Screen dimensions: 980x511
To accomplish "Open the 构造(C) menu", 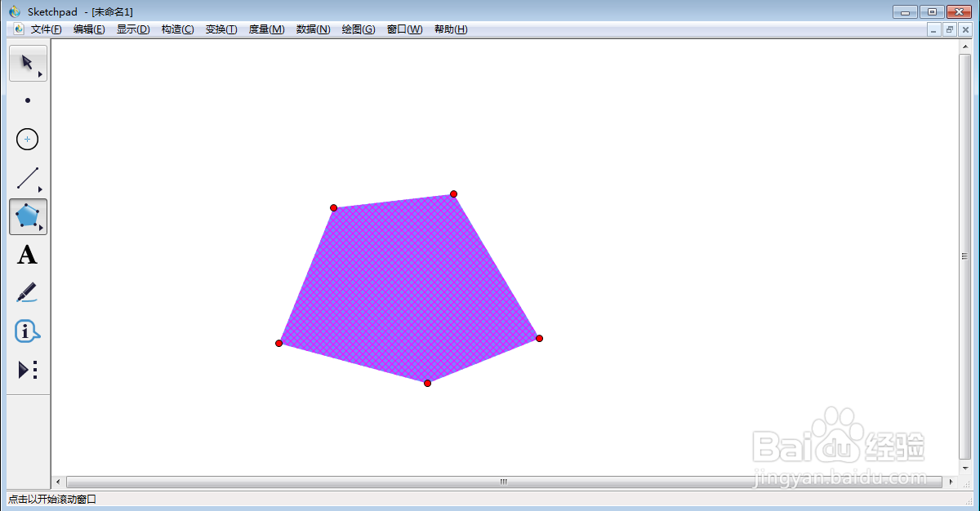I will [x=177, y=29].
